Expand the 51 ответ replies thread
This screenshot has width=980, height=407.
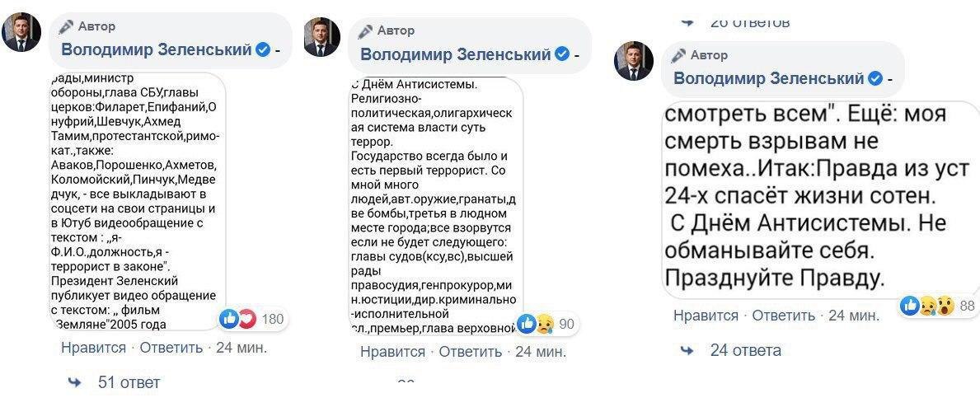(129, 382)
